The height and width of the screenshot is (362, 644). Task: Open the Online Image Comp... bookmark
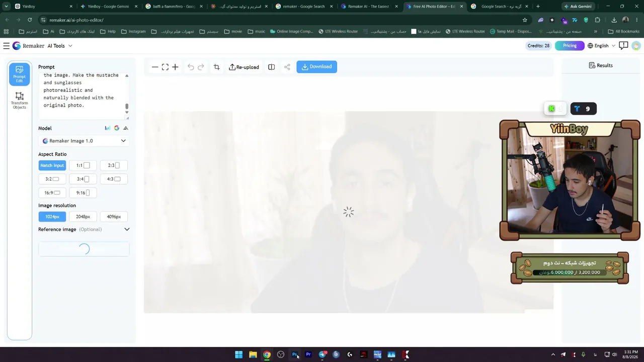point(291,31)
